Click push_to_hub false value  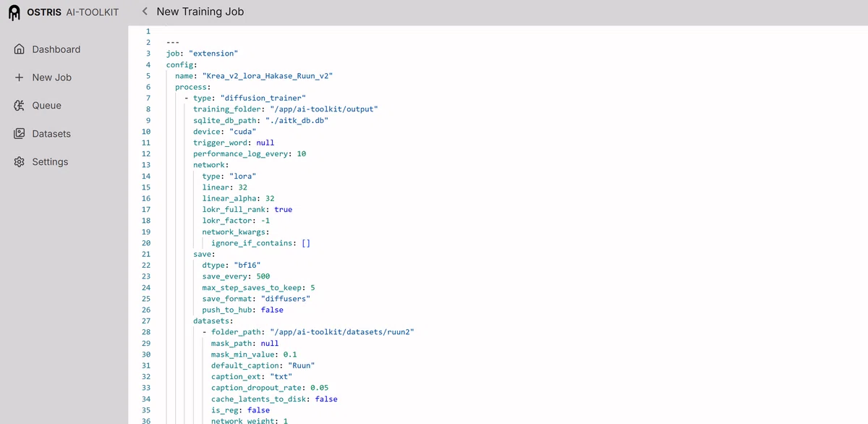click(272, 310)
